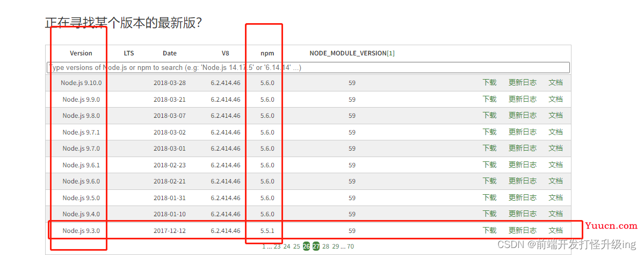Screen dimensions: 644x255
Task: Download Node.js 9.4.0
Action: click(x=489, y=214)
